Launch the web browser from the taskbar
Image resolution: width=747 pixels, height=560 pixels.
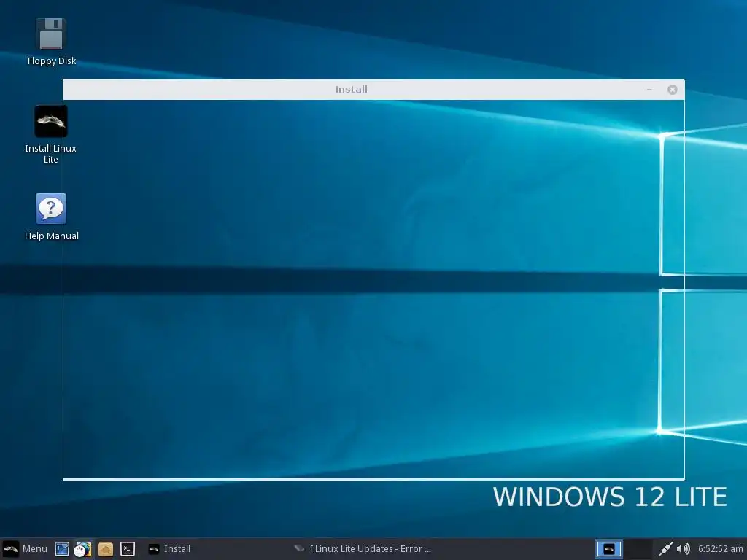click(82, 549)
